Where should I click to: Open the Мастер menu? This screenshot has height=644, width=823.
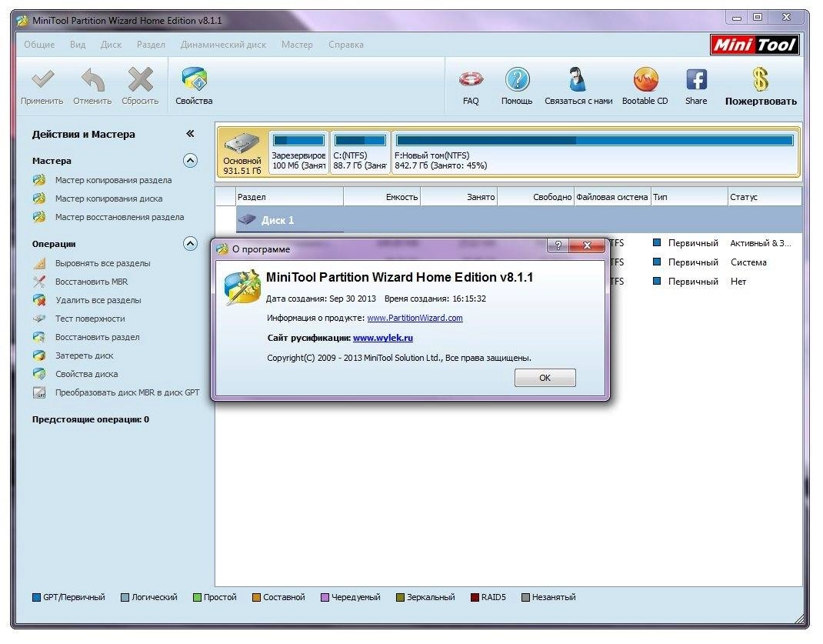(x=297, y=45)
